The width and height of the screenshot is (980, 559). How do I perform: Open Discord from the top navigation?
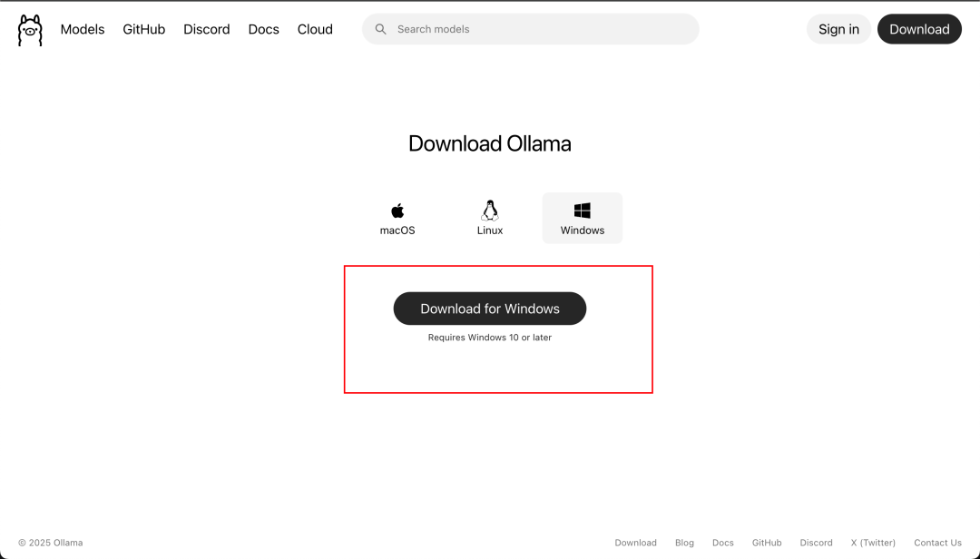[x=207, y=29]
